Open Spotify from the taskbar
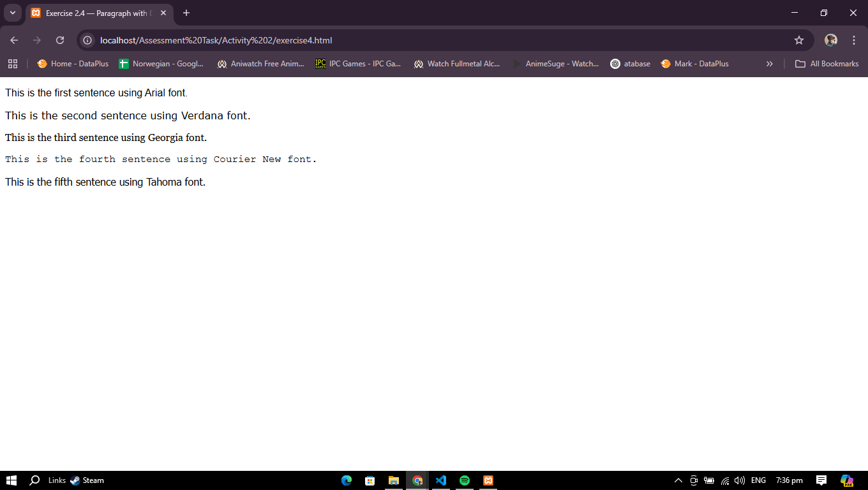This screenshot has height=490, width=868. [465, 480]
